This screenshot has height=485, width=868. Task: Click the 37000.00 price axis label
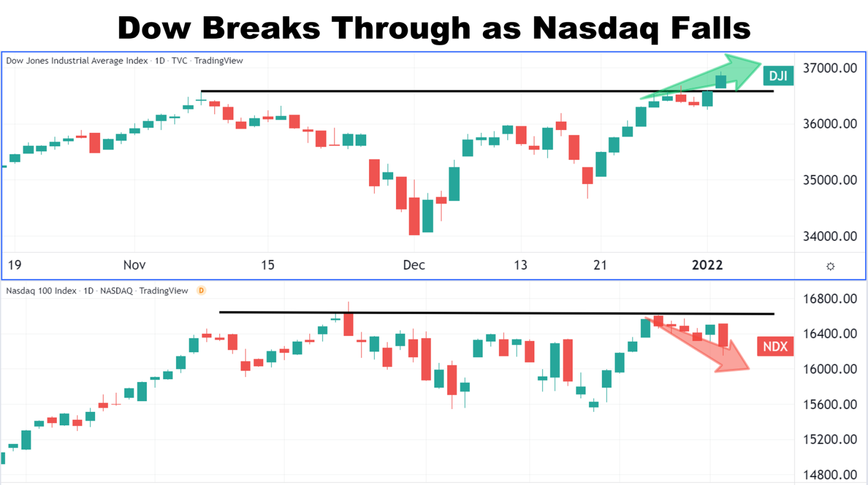point(830,68)
